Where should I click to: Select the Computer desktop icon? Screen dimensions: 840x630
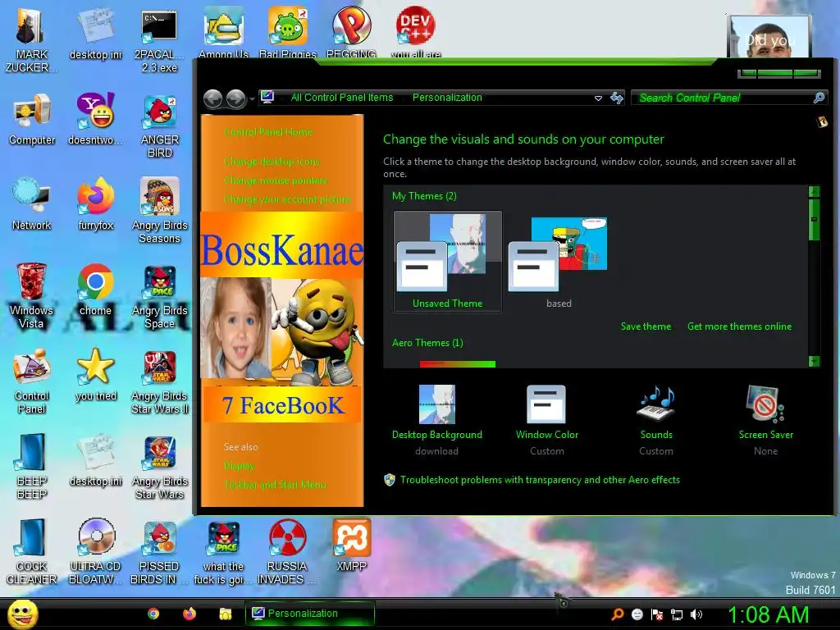(32, 119)
